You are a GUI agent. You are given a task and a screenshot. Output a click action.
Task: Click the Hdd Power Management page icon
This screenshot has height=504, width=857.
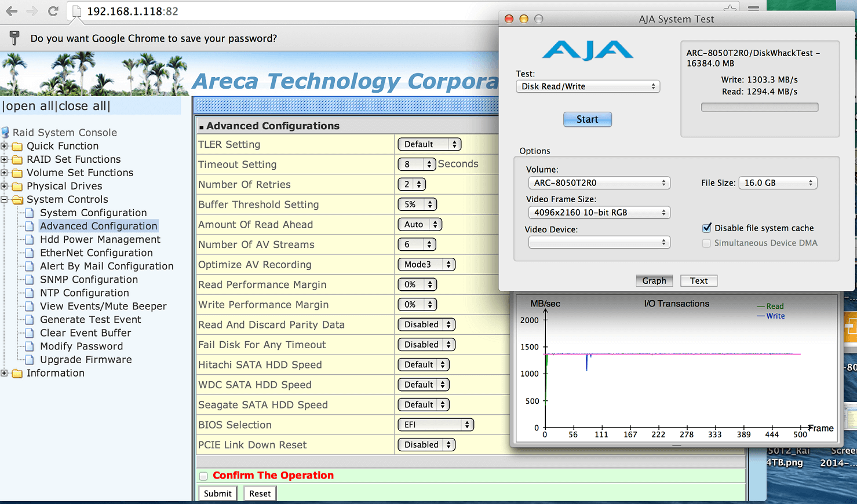pyautogui.click(x=29, y=239)
